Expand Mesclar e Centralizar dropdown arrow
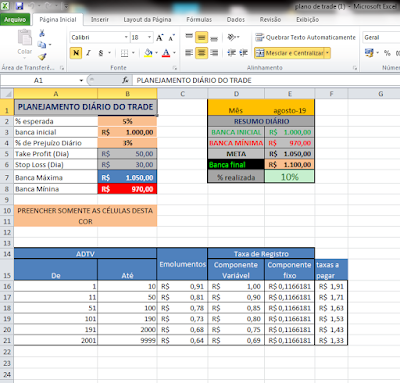 (327, 53)
